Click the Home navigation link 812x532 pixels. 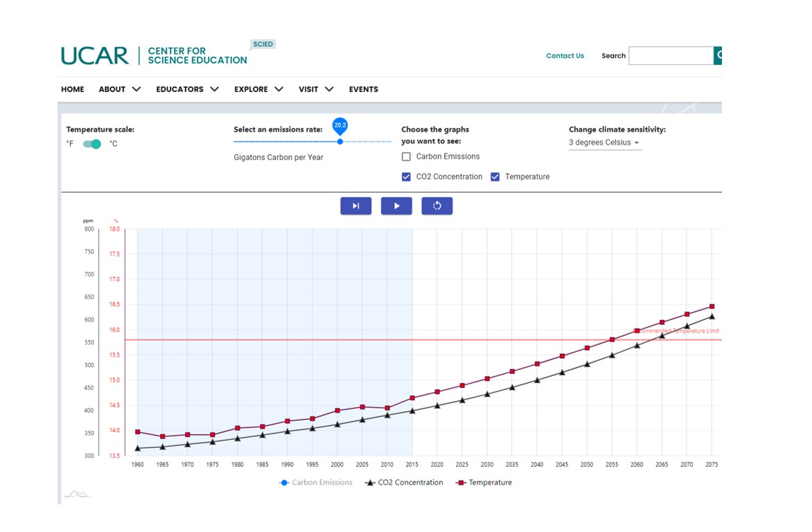[x=73, y=89]
